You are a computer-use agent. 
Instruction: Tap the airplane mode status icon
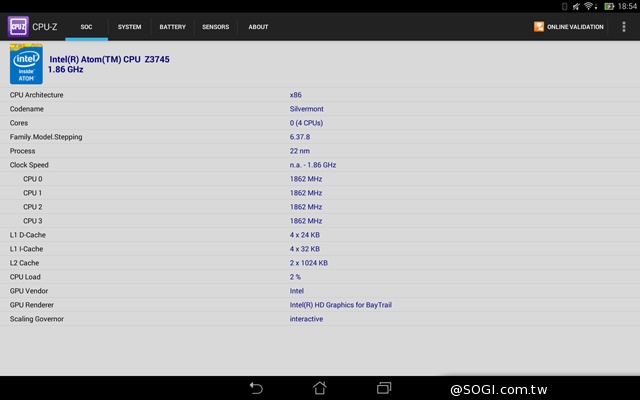[x=576, y=6]
